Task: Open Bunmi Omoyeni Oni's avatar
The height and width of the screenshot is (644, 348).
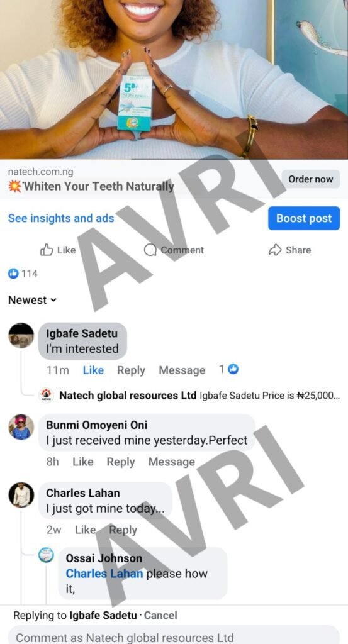Action: tap(21, 427)
